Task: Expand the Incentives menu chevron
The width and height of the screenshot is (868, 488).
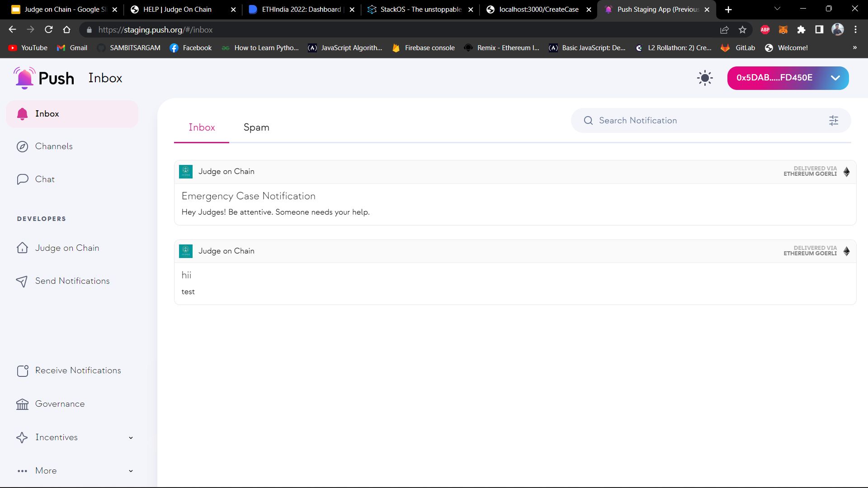Action: coord(131,438)
